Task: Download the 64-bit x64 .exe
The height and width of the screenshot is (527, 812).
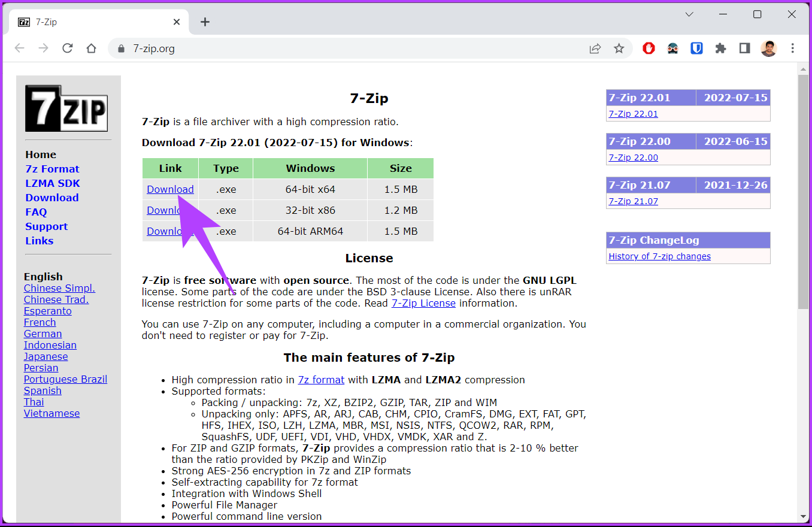Action: [170, 189]
